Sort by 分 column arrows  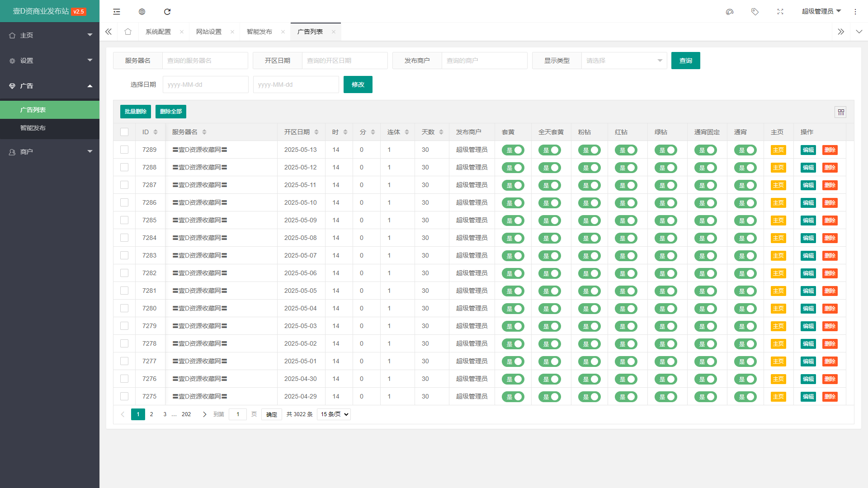(373, 132)
